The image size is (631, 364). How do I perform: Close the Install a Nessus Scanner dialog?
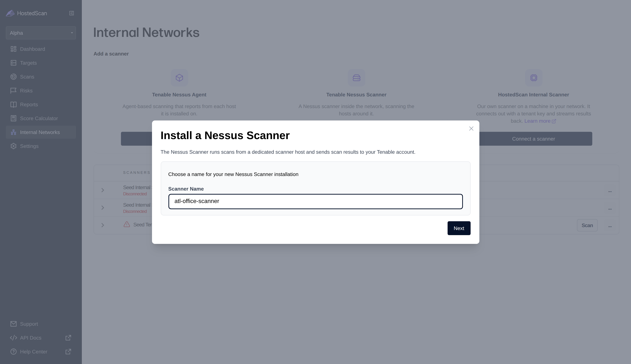(x=471, y=129)
